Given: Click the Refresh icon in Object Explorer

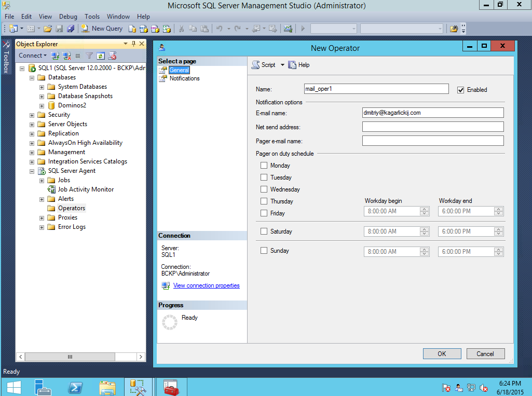Looking at the screenshot, I should point(101,56).
